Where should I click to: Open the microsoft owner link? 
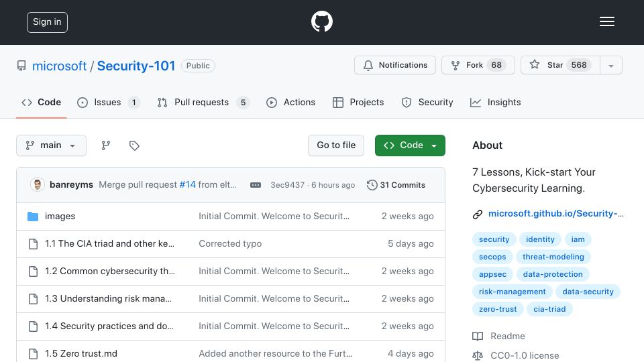(59, 66)
